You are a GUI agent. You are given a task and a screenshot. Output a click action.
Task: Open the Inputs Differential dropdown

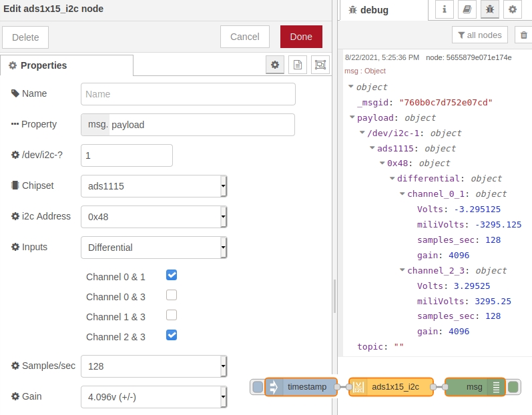coord(154,248)
